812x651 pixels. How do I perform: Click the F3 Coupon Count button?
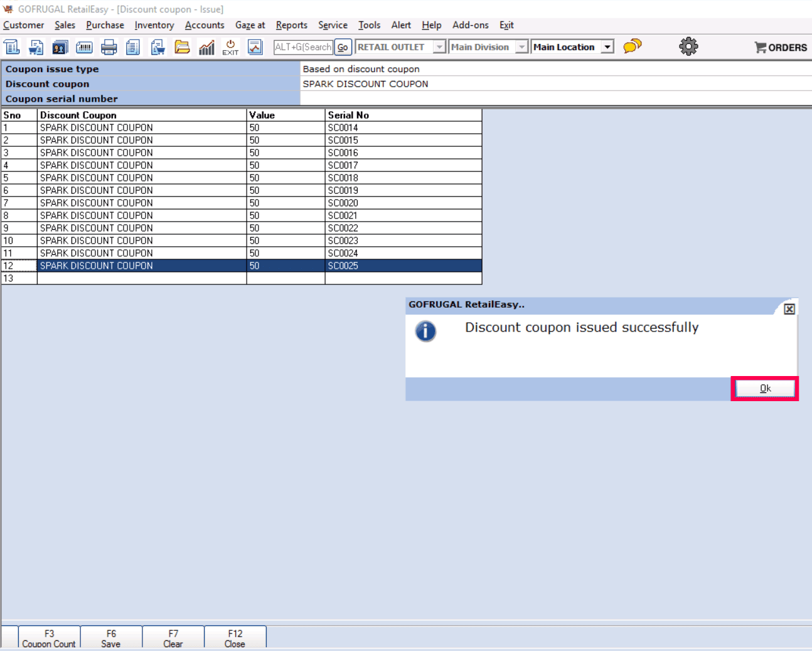(49, 638)
